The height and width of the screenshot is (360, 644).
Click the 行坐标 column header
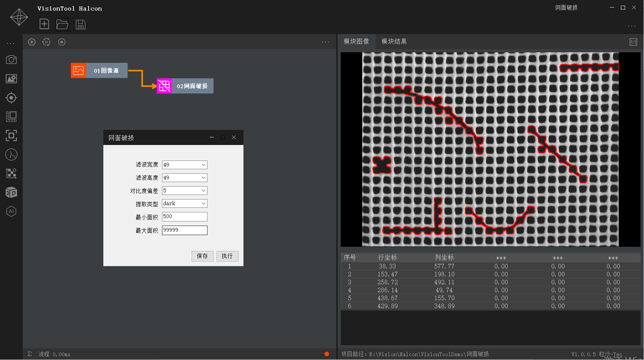tap(387, 257)
